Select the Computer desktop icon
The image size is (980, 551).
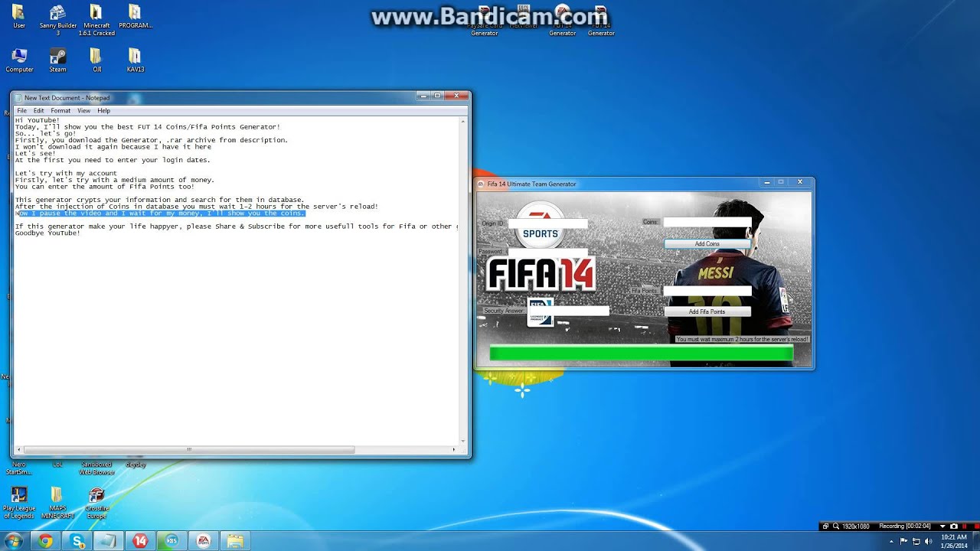coord(19,60)
